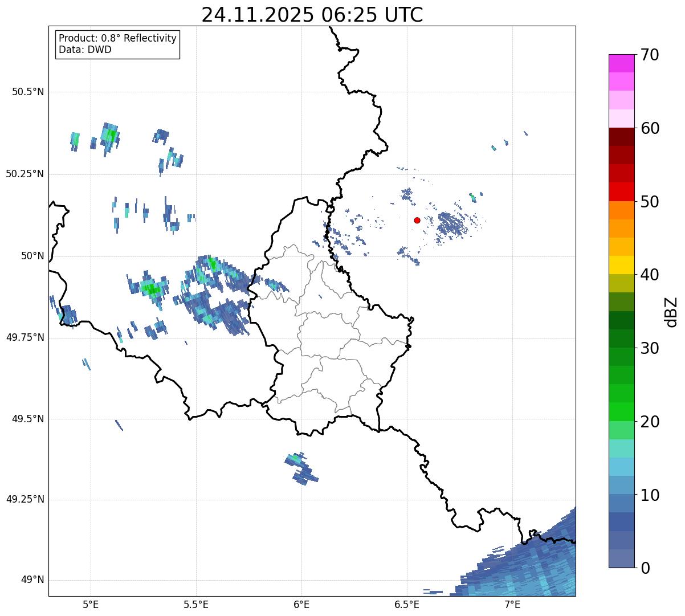Click the 6.5°E longitude label
The height and width of the screenshot is (616, 685).
pos(407,604)
